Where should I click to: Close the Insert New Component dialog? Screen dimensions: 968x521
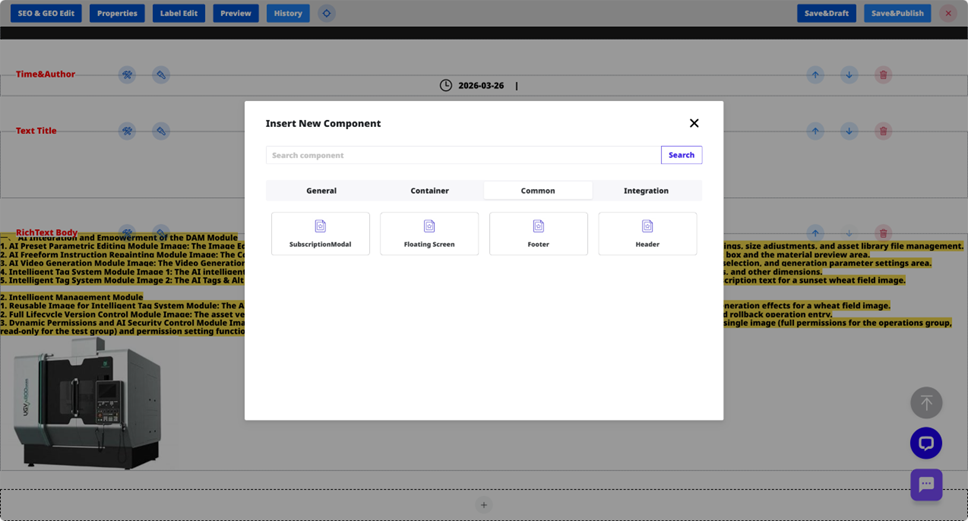(x=694, y=123)
